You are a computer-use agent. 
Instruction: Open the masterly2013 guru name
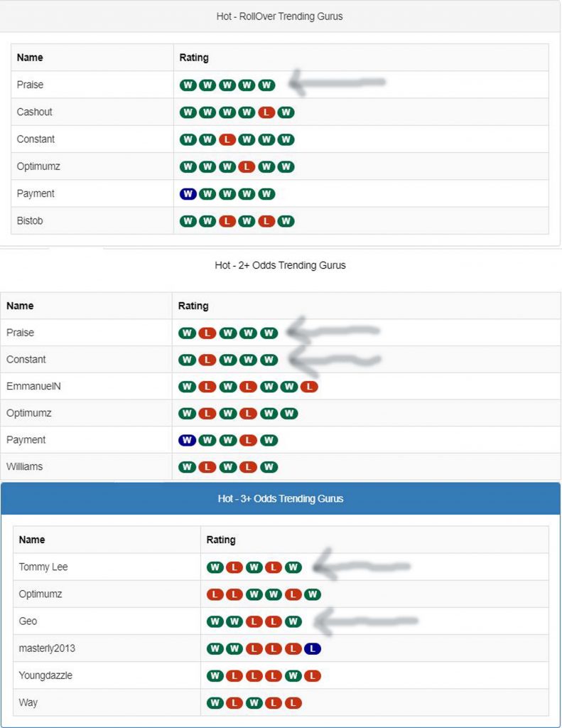point(47,648)
